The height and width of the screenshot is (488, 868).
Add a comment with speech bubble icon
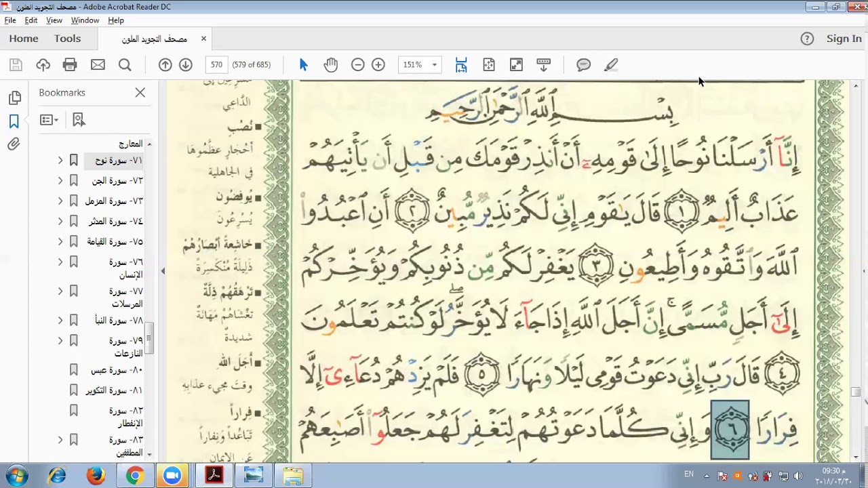(x=583, y=64)
